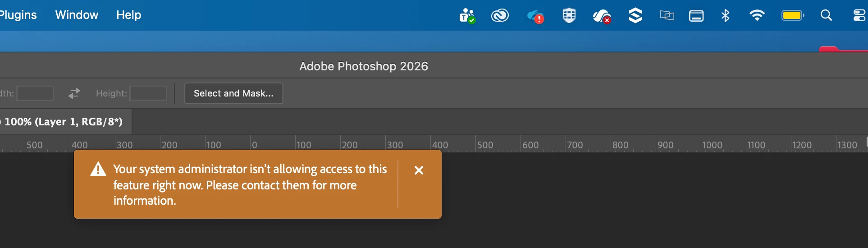
Task: Open the Screen Mirroring menu icon
Action: click(x=667, y=16)
